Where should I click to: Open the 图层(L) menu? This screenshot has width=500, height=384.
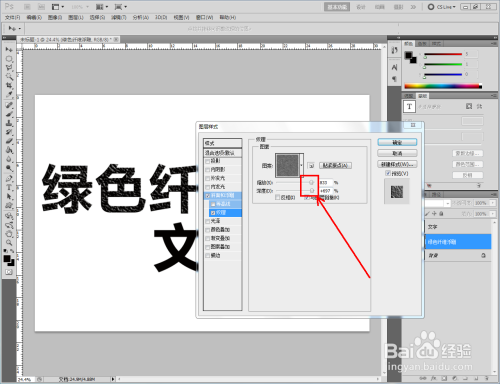[x=76, y=17]
